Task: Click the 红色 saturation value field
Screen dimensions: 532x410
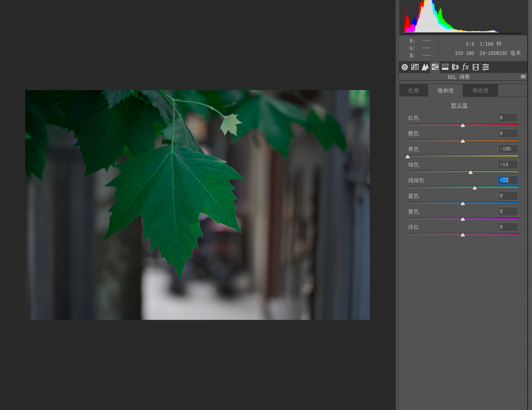Action: point(508,117)
